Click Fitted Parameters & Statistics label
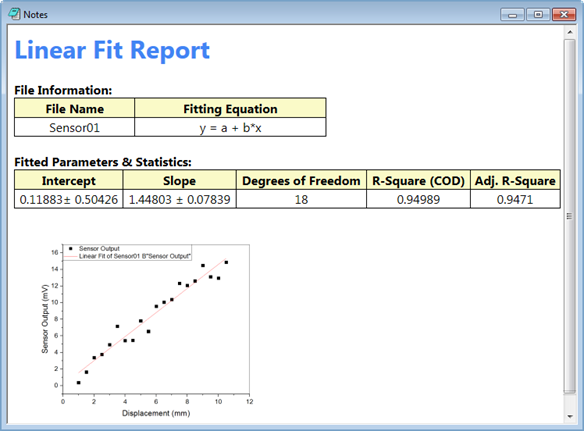Image resolution: width=584 pixels, height=431 pixels. point(103,162)
